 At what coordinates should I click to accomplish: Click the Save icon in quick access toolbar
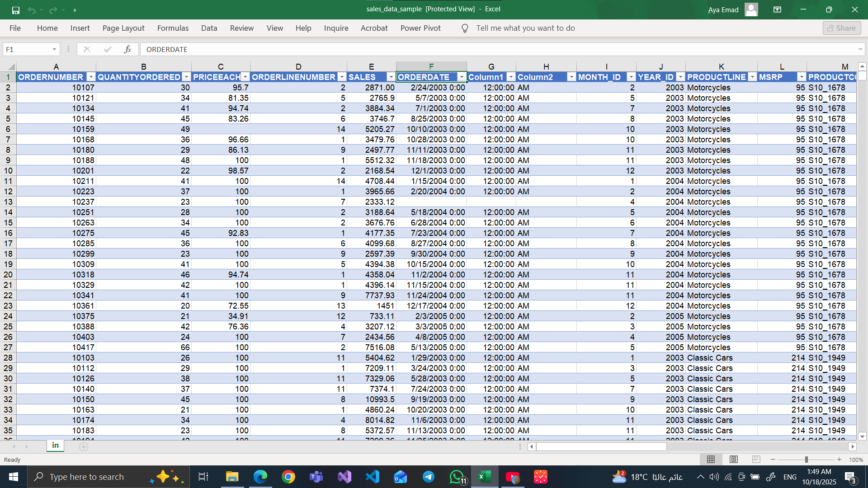pyautogui.click(x=16, y=10)
